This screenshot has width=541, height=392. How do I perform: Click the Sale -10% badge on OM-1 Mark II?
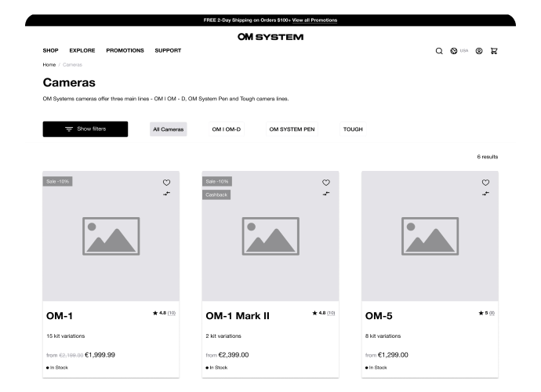coord(217,182)
